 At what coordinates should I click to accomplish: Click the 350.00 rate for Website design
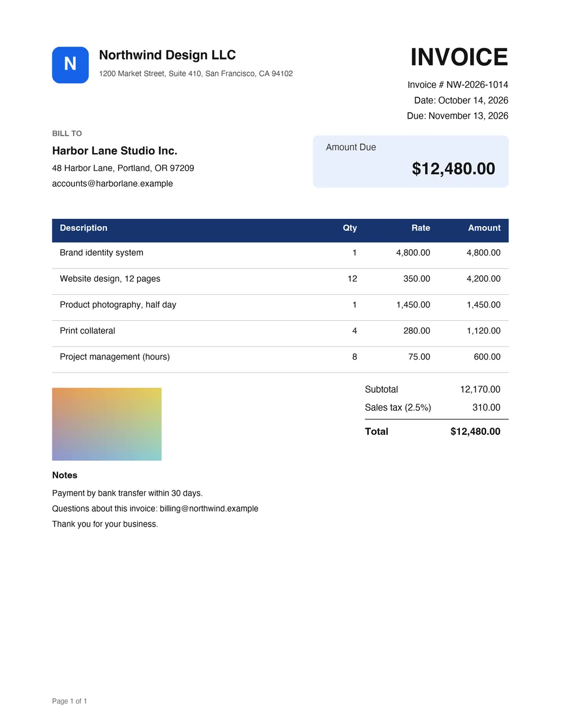417,279
